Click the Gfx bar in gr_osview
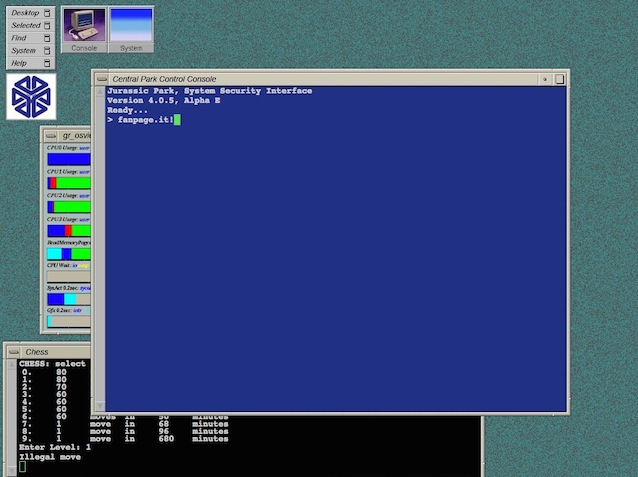 tap(69, 321)
